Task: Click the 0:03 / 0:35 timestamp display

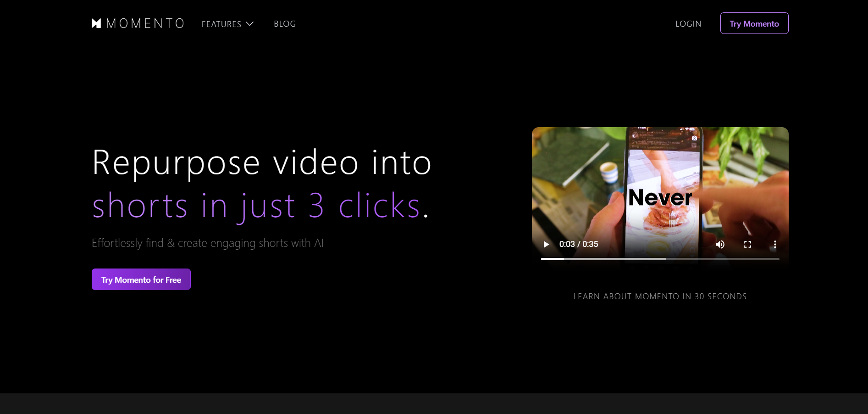Action: [578, 244]
